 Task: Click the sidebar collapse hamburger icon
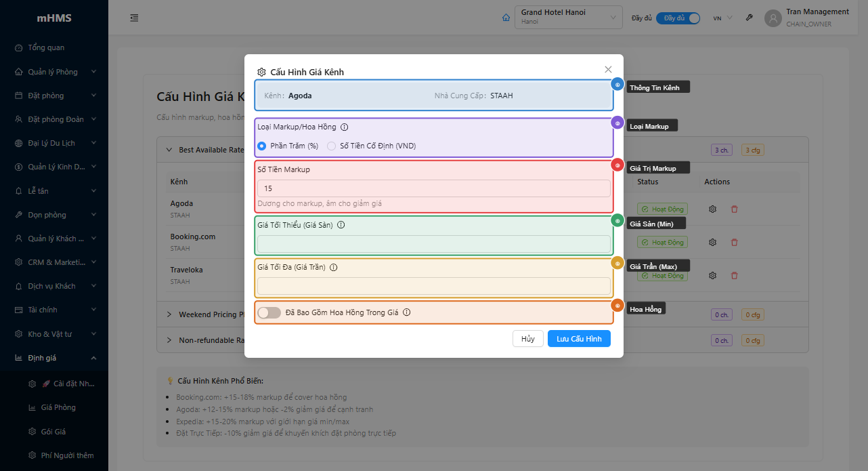pos(134,18)
